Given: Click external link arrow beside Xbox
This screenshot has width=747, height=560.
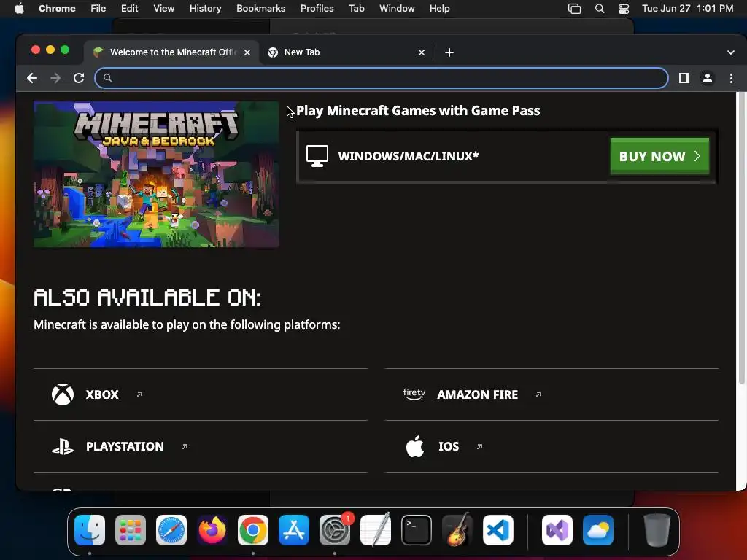Looking at the screenshot, I should (x=139, y=394).
